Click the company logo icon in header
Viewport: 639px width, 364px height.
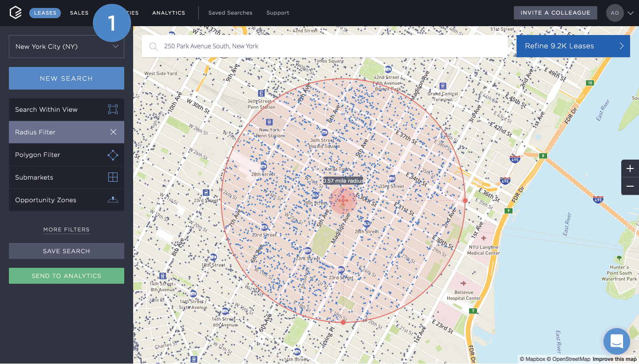(16, 13)
